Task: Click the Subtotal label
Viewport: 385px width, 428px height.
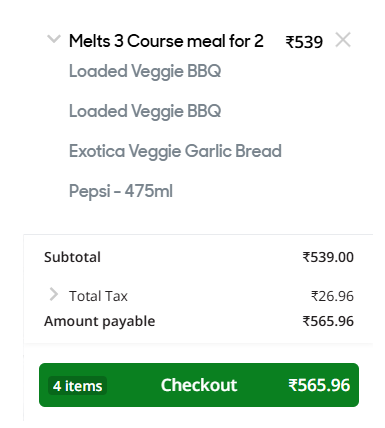Action: (x=72, y=257)
